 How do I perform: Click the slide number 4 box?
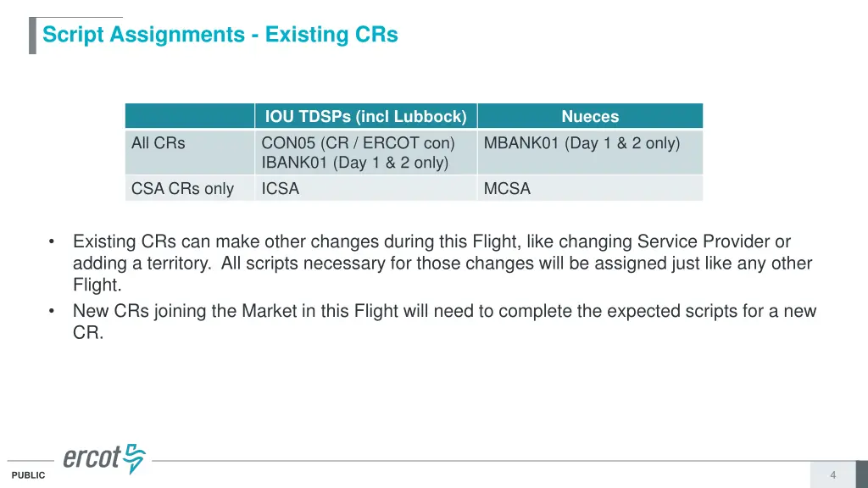[x=832, y=474]
